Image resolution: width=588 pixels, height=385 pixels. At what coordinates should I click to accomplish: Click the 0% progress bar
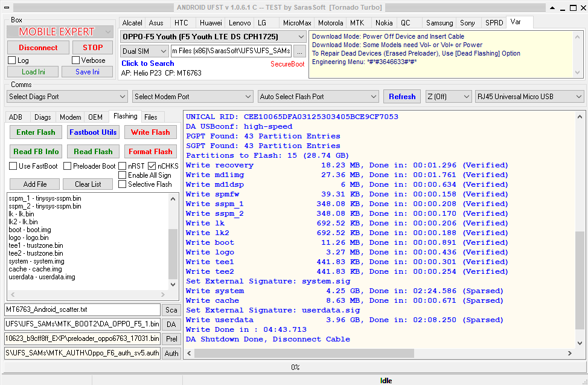coord(295,367)
